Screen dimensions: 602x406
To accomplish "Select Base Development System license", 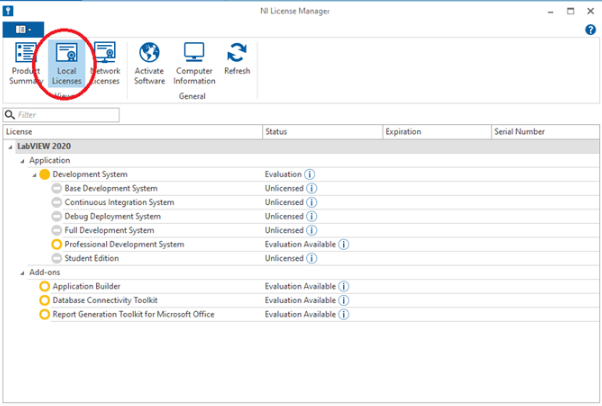I will (x=111, y=188).
